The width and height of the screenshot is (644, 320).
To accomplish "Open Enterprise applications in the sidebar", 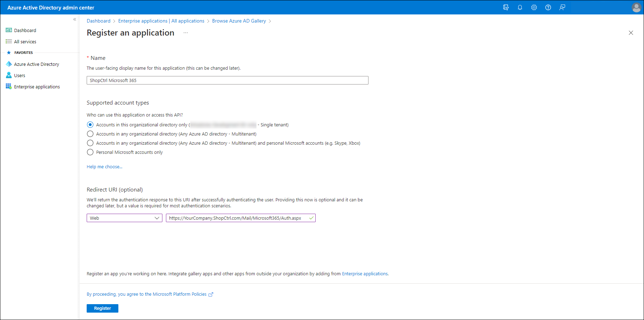I will click(x=37, y=87).
